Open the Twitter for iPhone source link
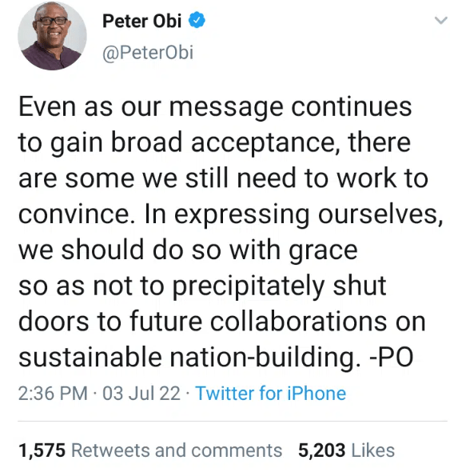450x476 pixels. tap(270, 394)
